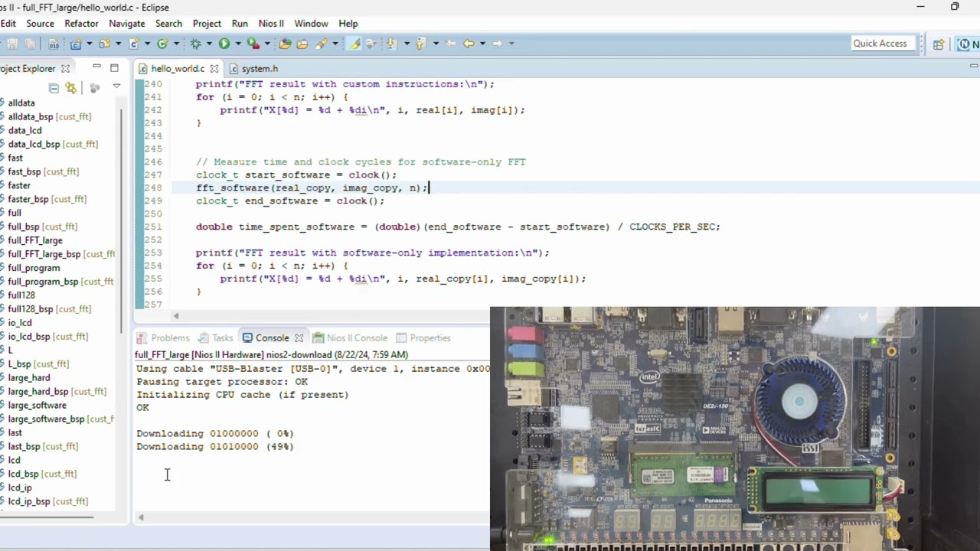Open the Debug configurations dropdown arrow

(x=208, y=44)
